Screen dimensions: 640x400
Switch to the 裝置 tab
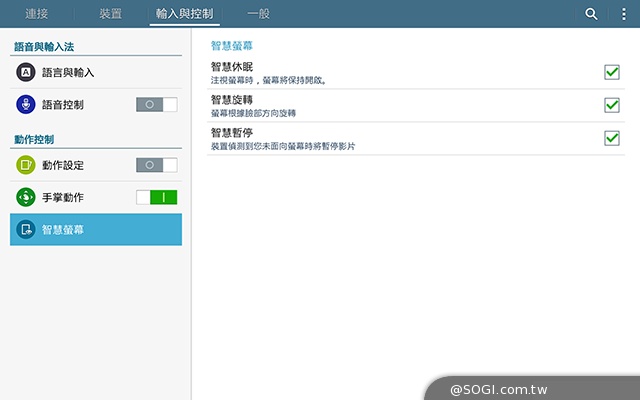pyautogui.click(x=111, y=14)
